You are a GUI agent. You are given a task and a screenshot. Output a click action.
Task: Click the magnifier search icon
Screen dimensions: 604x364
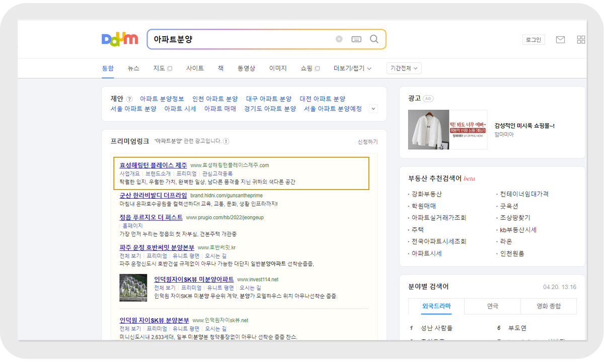pyautogui.click(x=374, y=39)
